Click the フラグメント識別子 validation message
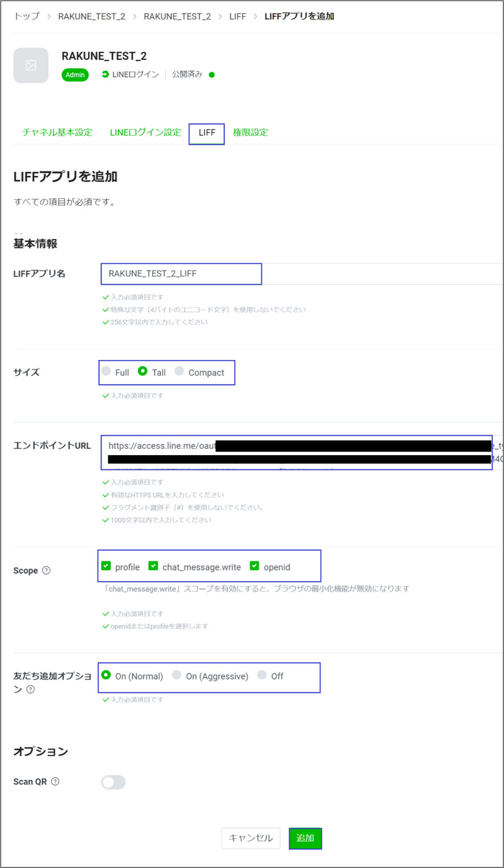This screenshot has width=504, height=868. point(187,507)
